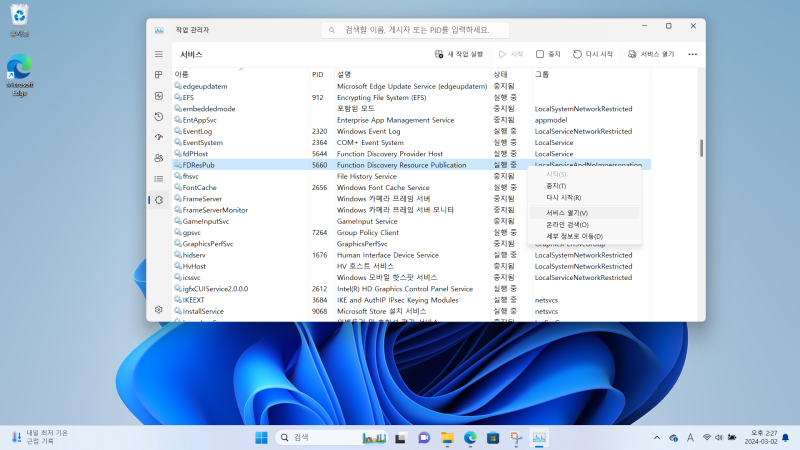Viewport: 800px width, 450px height.
Task: Select the HvHost service row
Action: tap(411, 266)
